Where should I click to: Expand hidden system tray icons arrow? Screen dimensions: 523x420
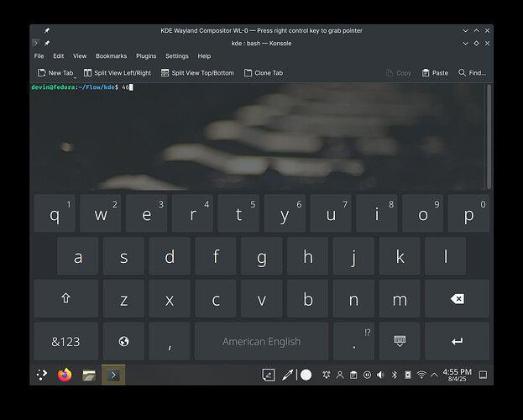pyautogui.click(x=434, y=375)
